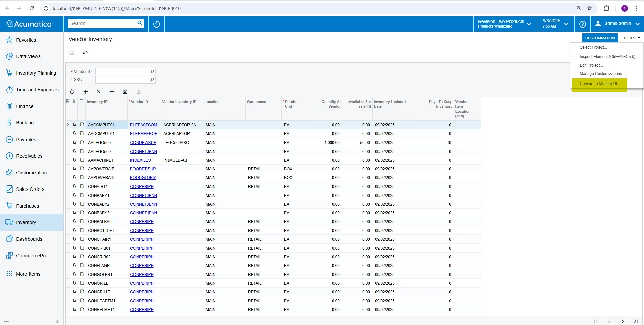Collapse the left navigation sidebar
The width and height of the screenshot is (644, 325).
(57, 322)
